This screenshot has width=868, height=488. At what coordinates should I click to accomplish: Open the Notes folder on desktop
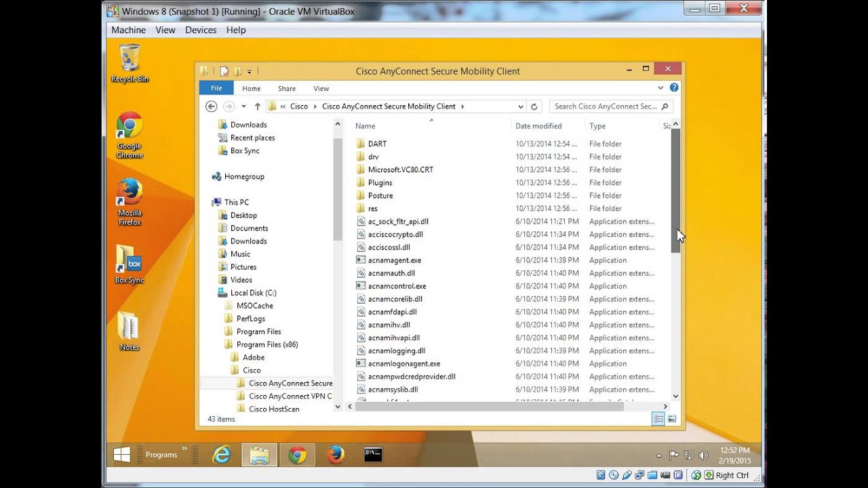pyautogui.click(x=129, y=331)
